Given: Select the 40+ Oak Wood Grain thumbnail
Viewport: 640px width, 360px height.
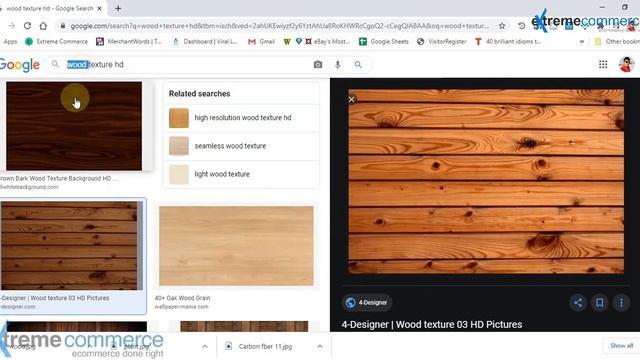Looking at the screenshot, I should tap(236, 246).
